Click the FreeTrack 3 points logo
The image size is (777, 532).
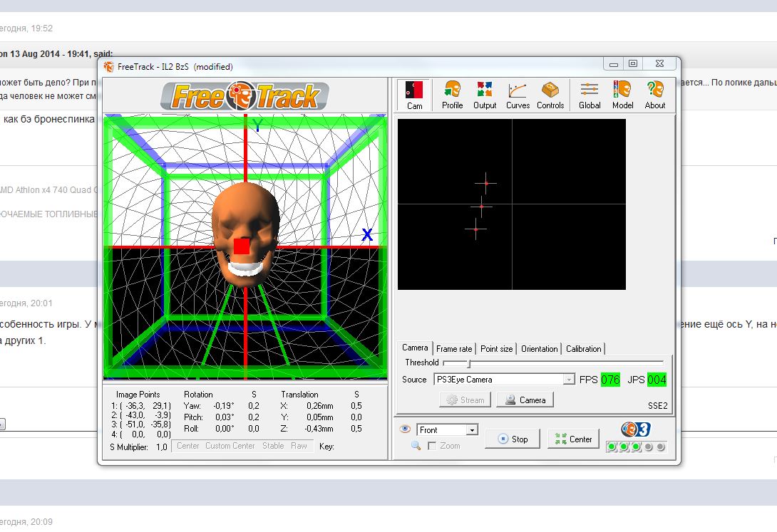point(635,429)
